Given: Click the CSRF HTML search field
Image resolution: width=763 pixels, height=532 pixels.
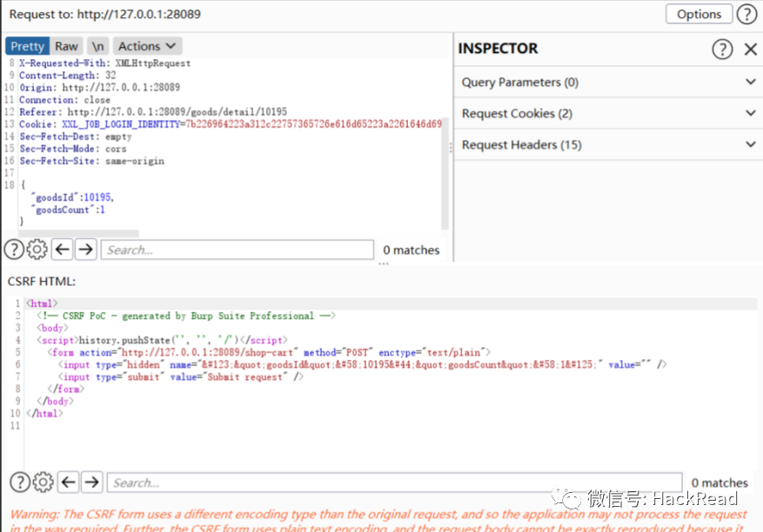Looking at the screenshot, I should click(x=394, y=482).
